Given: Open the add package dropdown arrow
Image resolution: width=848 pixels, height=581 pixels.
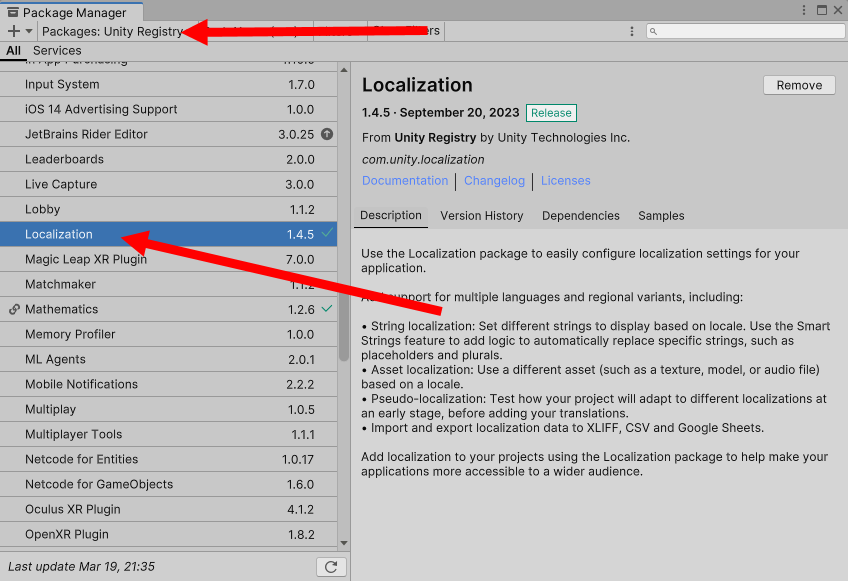Looking at the screenshot, I should pos(29,31).
